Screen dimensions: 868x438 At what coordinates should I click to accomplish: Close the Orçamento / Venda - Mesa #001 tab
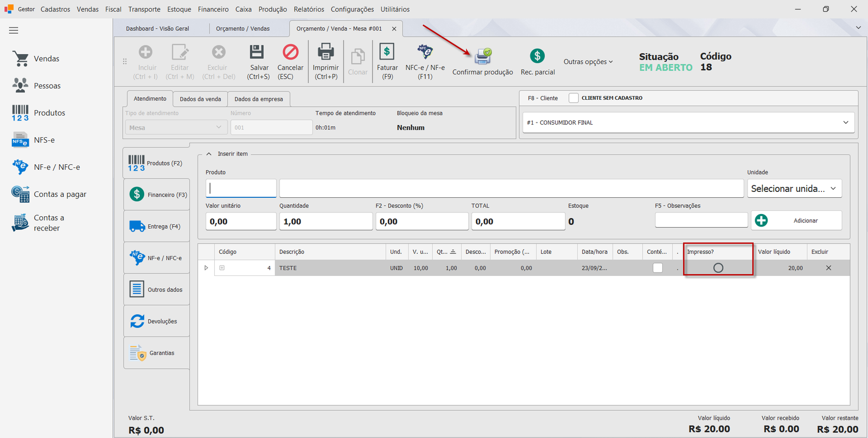coord(394,29)
